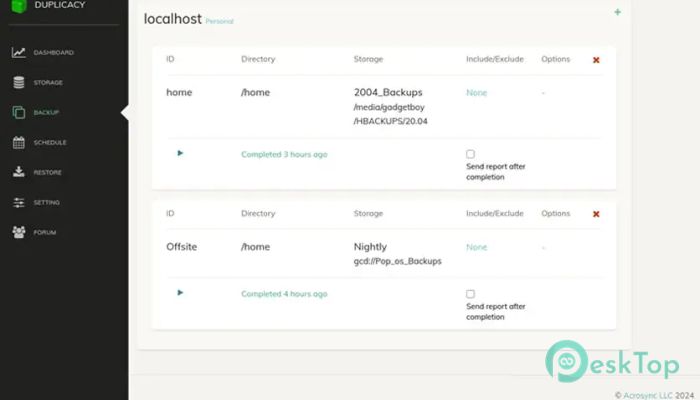700x400 pixels.
Task: Delete the Offsite backup with red X
Action: tap(596, 214)
